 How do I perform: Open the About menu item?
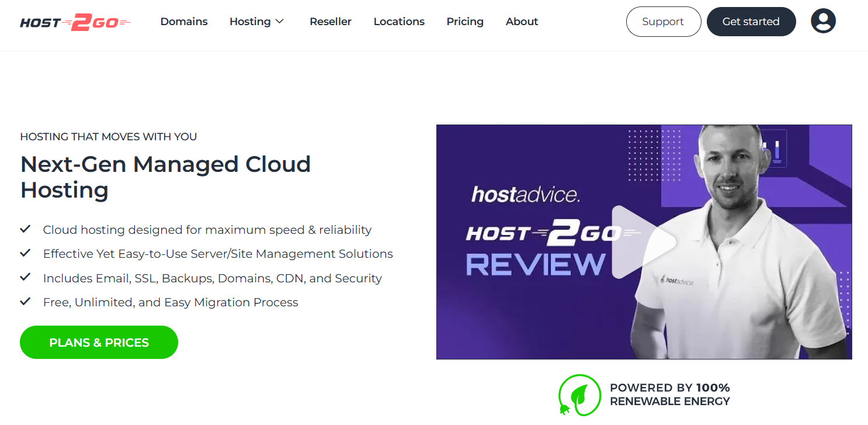[522, 22]
